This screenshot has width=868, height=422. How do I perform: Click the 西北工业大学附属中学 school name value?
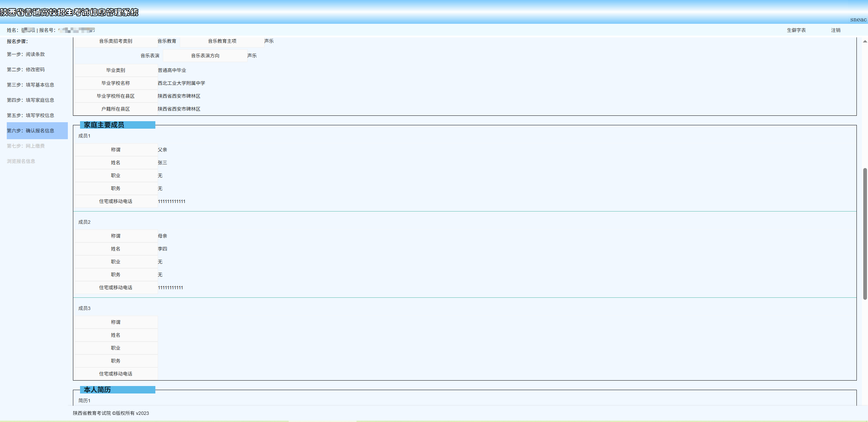[181, 83]
